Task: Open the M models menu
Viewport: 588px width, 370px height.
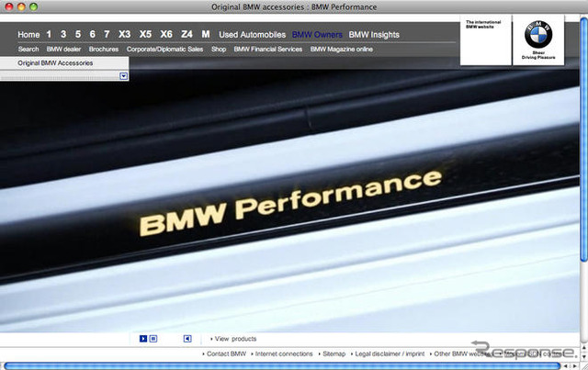Action: (x=206, y=35)
